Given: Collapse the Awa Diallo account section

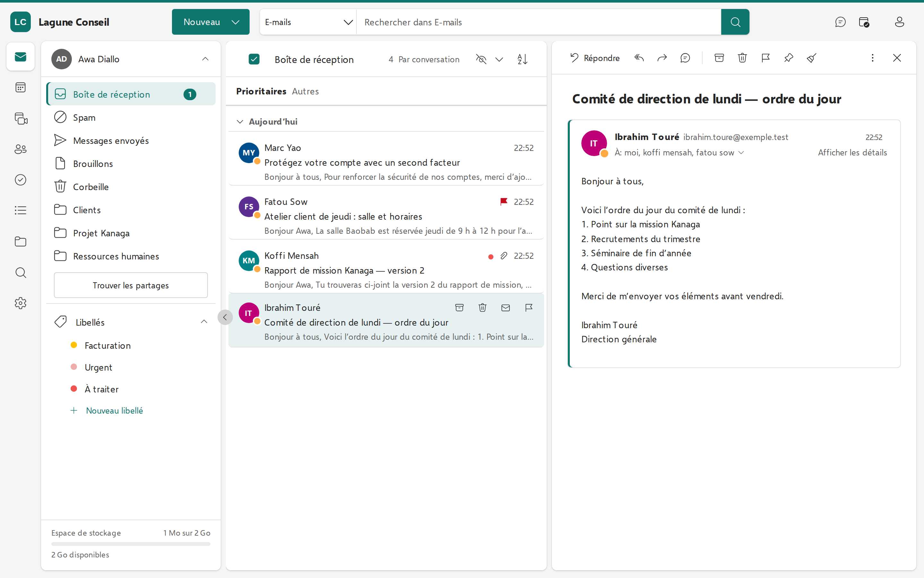Looking at the screenshot, I should click(x=205, y=59).
